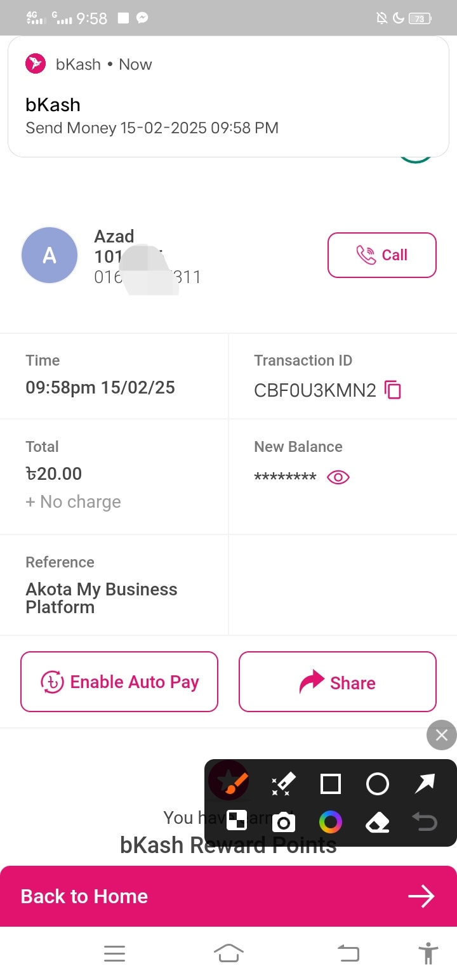Open the bKash Send Money notification
The image size is (457, 980).
pos(228,96)
